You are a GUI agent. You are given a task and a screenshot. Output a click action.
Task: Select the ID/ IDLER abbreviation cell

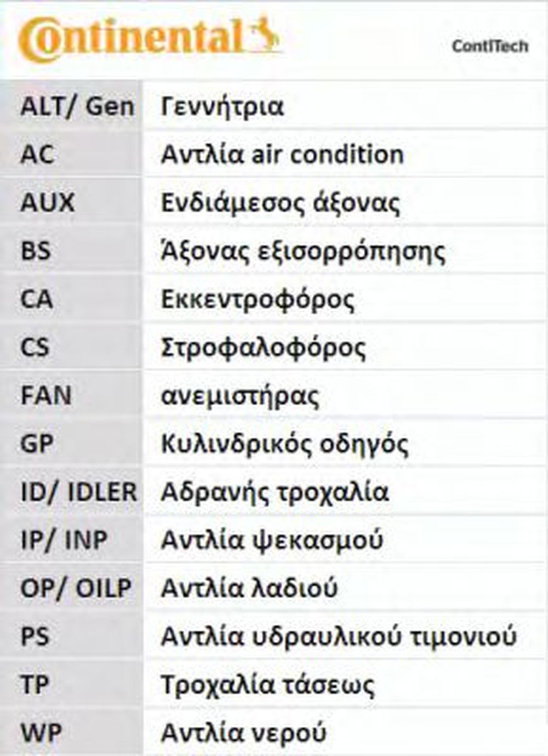click(x=78, y=492)
